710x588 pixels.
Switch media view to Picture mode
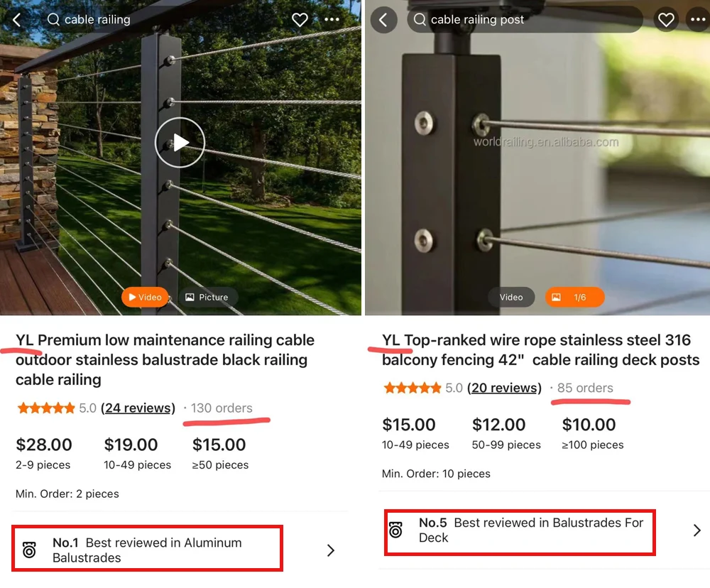click(x=208, y=297)
